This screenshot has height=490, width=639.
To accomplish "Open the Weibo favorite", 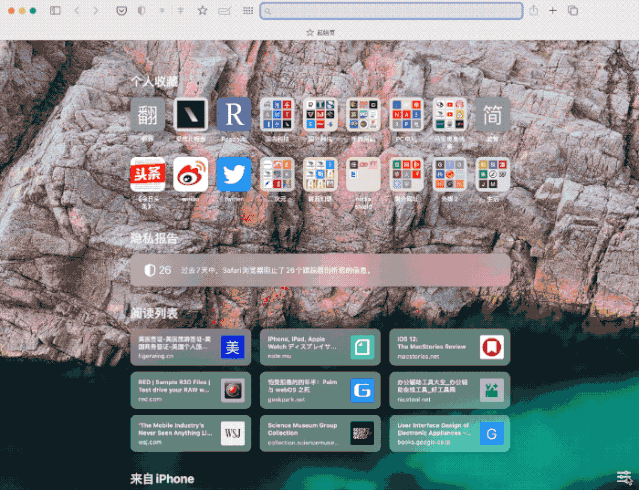I will tap(191, 174).
